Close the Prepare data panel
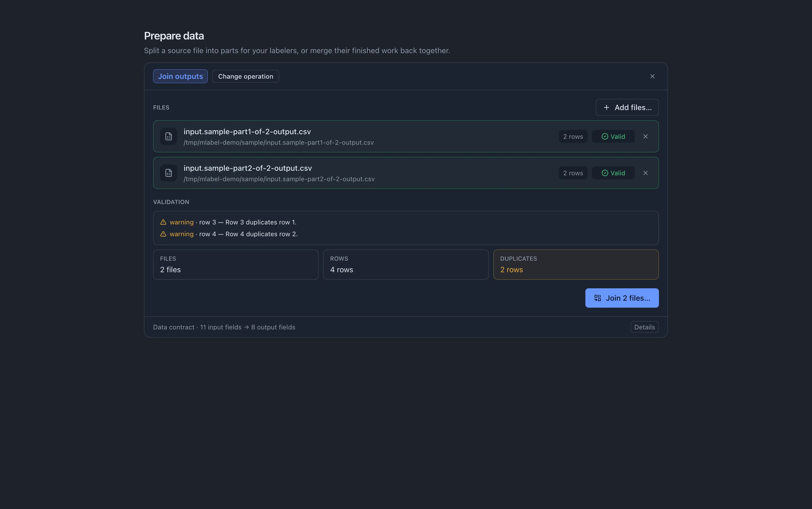The width and height of the screenshot is (812, 509). click(x=652, y=77)
